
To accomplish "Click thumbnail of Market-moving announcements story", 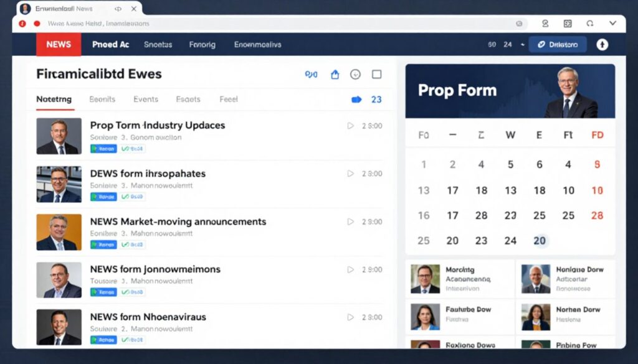I will pyautogui.click(x=59, y=232).
